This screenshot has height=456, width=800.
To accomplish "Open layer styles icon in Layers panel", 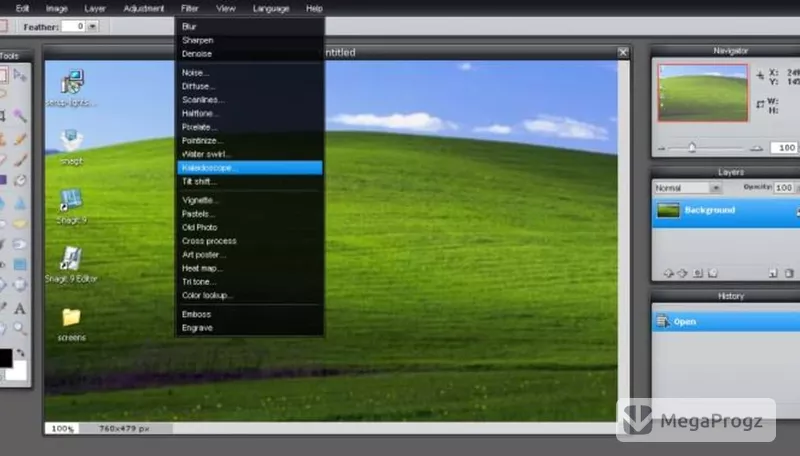I will coord(713,273).
